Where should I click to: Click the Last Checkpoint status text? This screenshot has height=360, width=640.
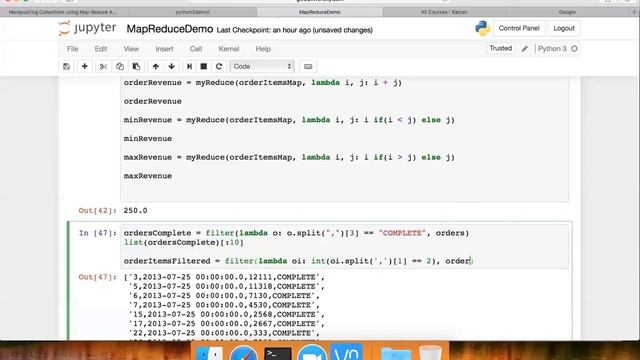tap(294, 30)
